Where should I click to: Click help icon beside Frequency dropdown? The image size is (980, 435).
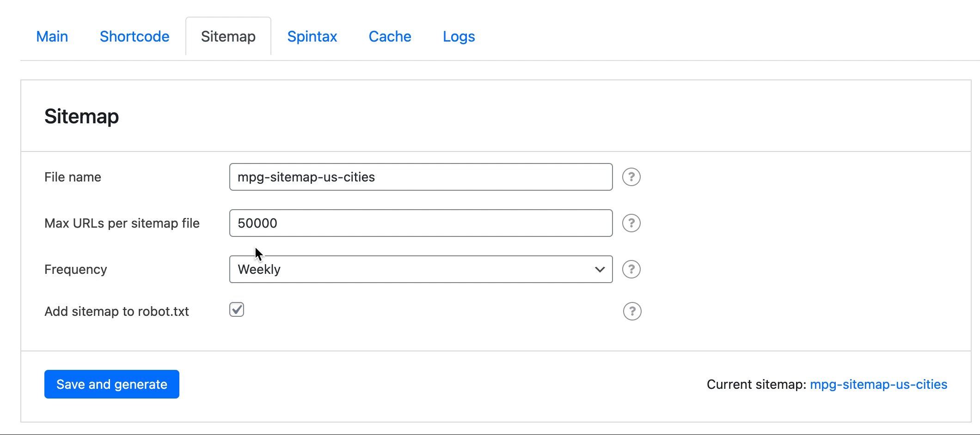(631, 269)
